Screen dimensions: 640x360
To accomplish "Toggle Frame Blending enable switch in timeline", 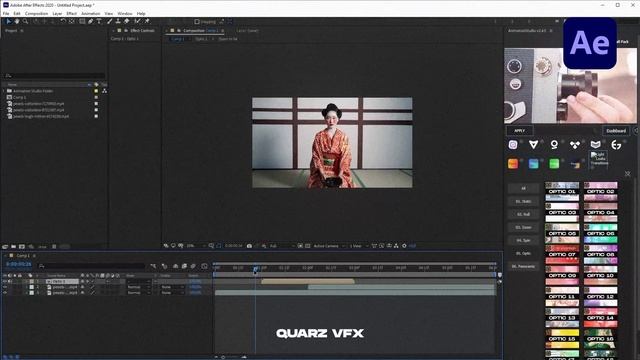I will (184, 266).
